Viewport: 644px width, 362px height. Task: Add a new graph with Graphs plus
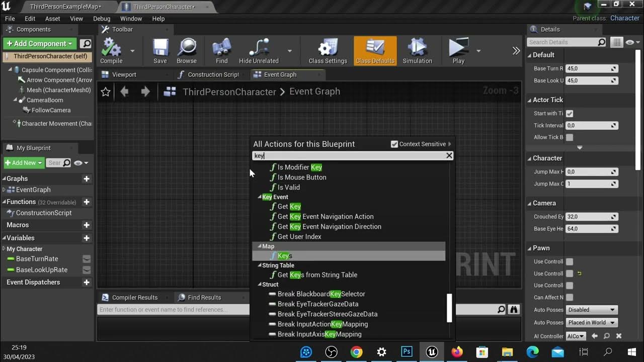click(x=87, y=178)
